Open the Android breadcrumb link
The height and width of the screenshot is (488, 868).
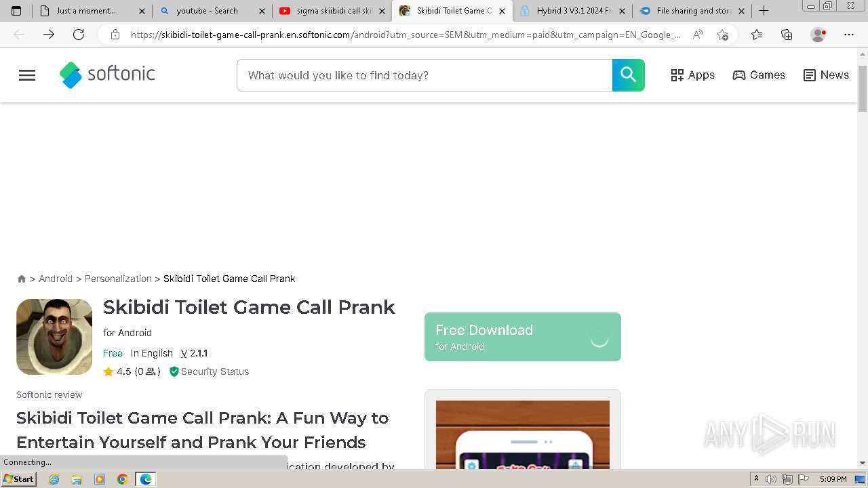pyautogui.click(x=56, y=279)
